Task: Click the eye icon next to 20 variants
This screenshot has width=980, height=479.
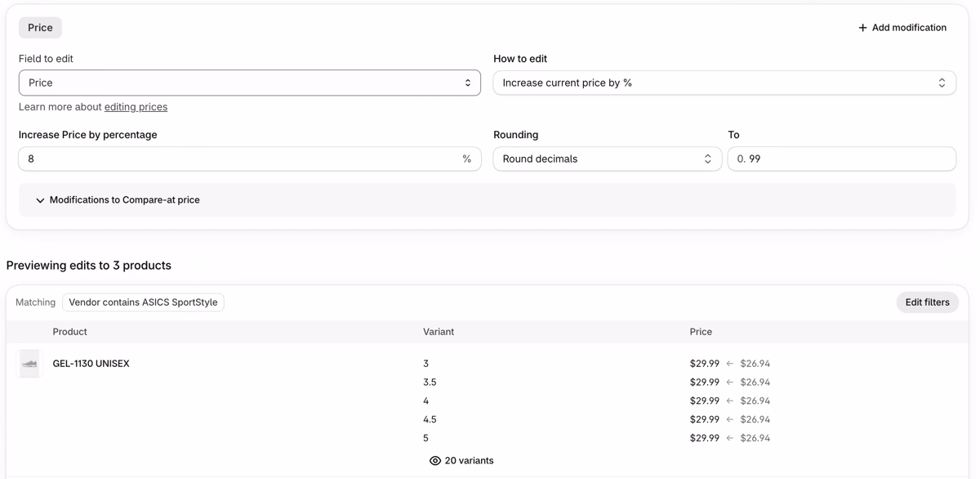Action: click(435, 461)
